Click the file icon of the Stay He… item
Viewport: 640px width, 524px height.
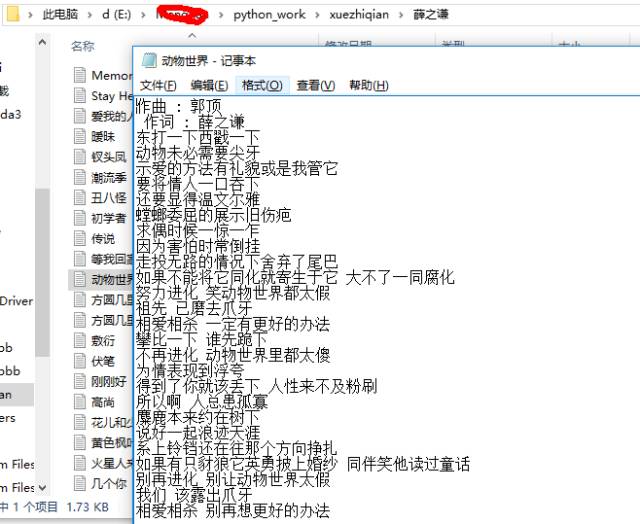point(80,95)
